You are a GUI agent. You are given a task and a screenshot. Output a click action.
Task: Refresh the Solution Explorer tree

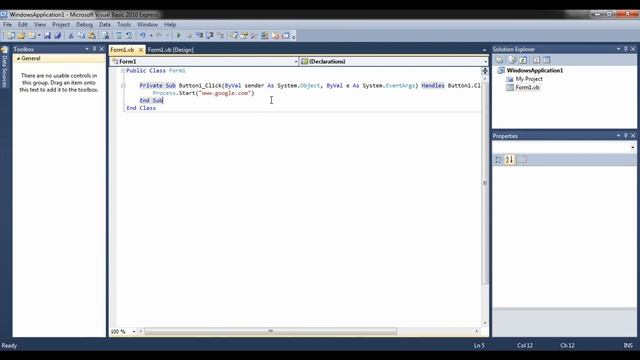tap(523, 60)
